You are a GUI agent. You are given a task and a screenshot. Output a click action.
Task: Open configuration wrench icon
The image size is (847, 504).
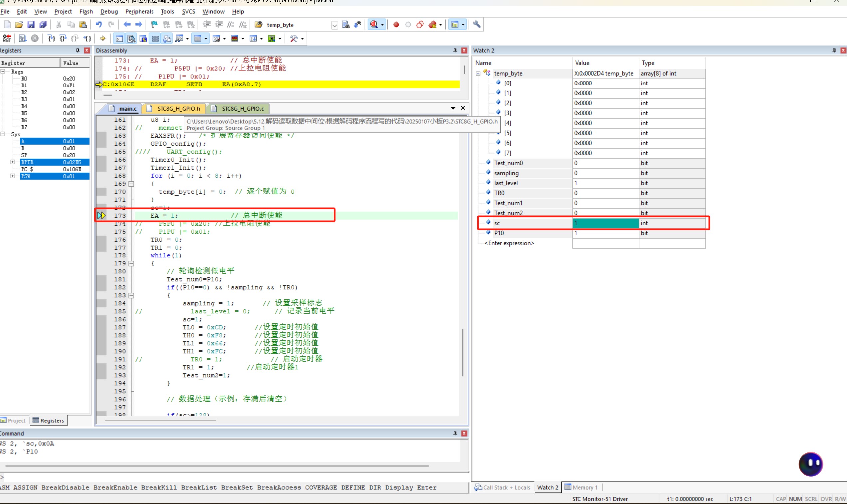477,25
